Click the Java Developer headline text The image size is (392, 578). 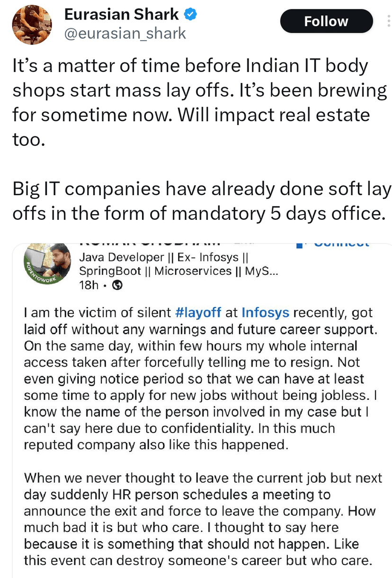[x=164, y=257]
